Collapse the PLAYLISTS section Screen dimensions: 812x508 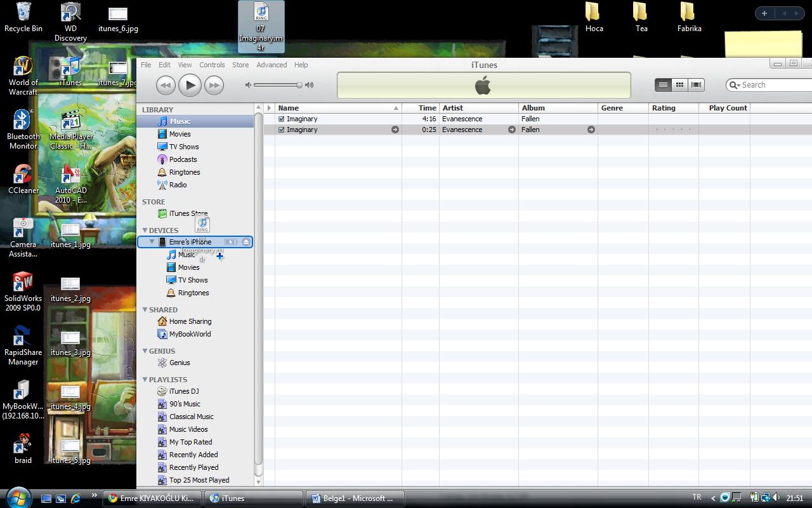[145, 379]
